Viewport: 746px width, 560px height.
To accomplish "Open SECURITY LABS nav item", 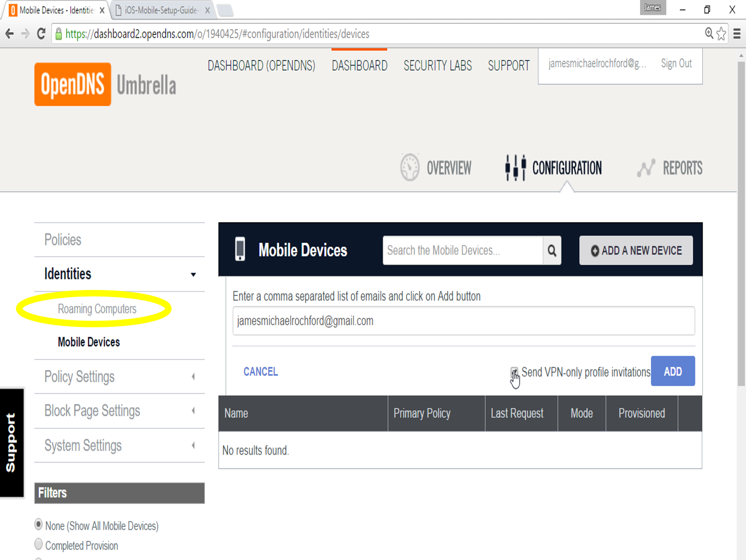I will click(x=438, y=66).
